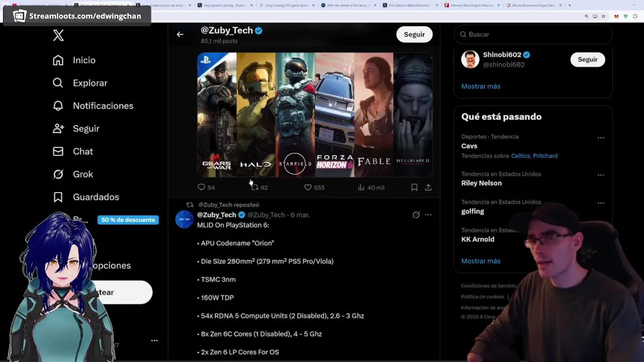
Task: Like the post with 655 likes
Action: point(314,187)
